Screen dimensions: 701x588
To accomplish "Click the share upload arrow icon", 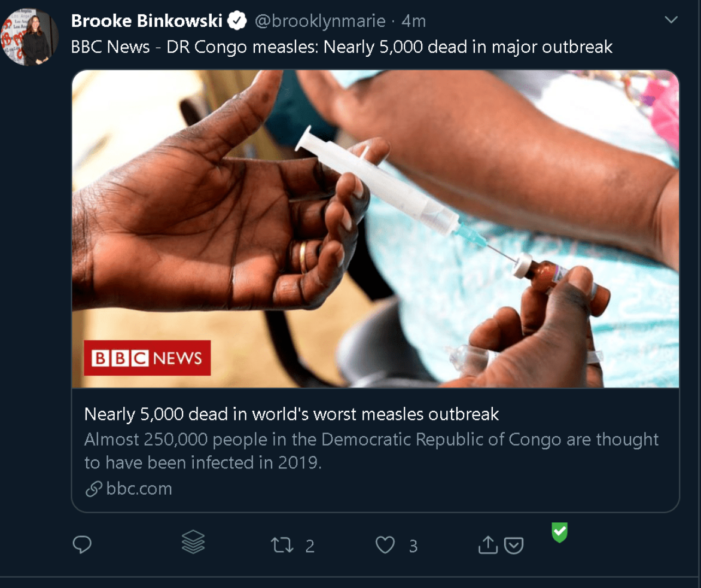I will point(488,544).
